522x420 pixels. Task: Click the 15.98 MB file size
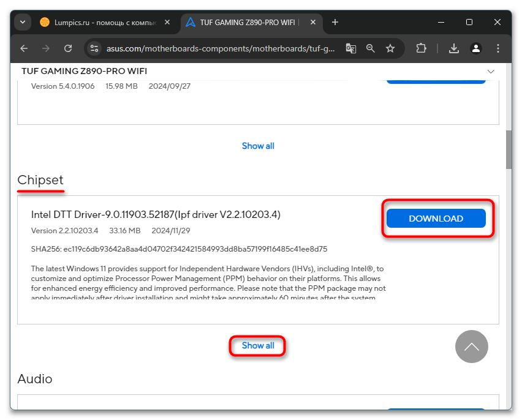[121, 86]
